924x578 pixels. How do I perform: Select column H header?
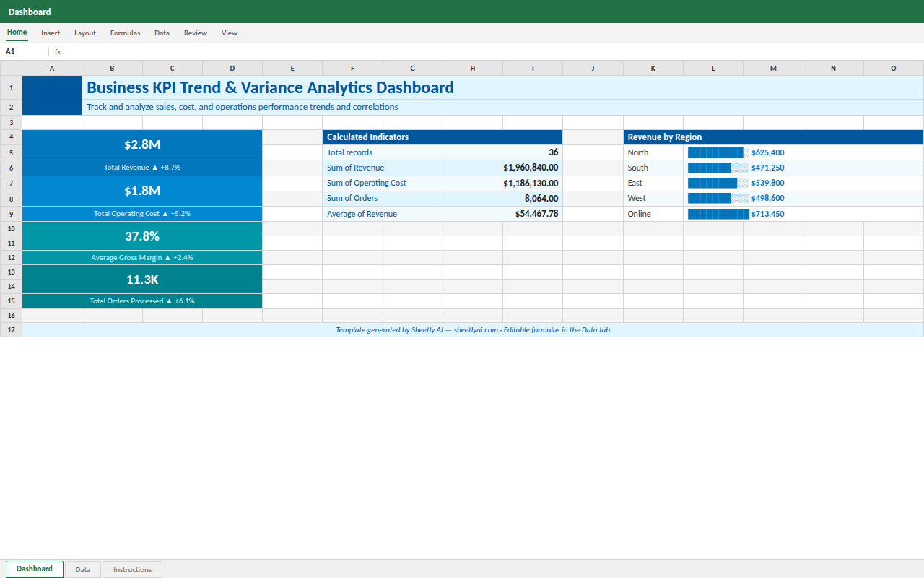pos(473,69)
